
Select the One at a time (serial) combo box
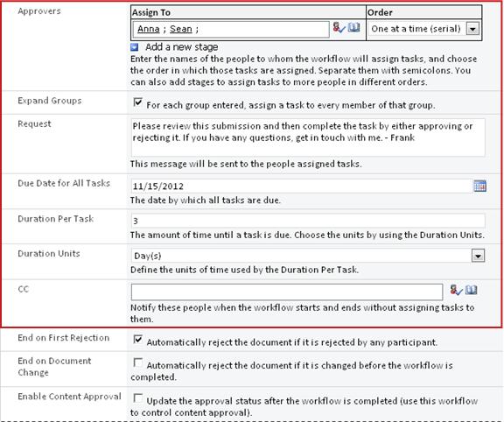(424, 29)
